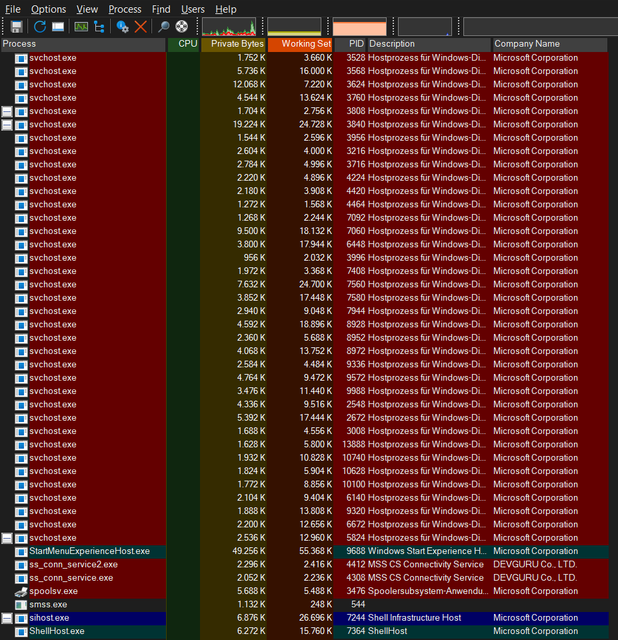This screenshot has height=640, width=618.
Task: Click the Save toolbar icon
Action: coord(16,27)
